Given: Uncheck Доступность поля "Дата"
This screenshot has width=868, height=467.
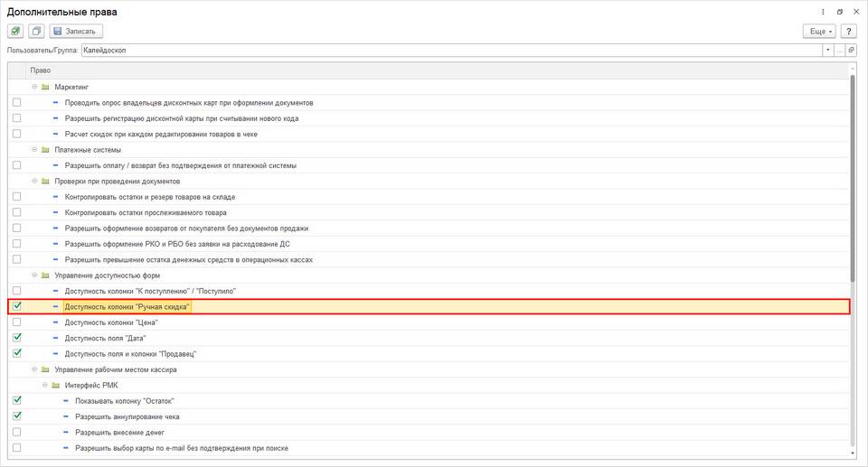Looking at the screenshot, I should coord(17,337).
